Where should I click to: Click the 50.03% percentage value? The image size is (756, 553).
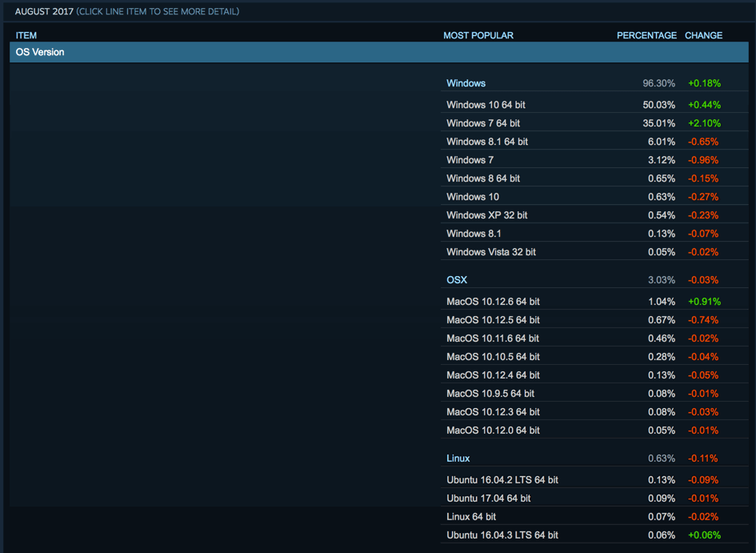(658, 105)
